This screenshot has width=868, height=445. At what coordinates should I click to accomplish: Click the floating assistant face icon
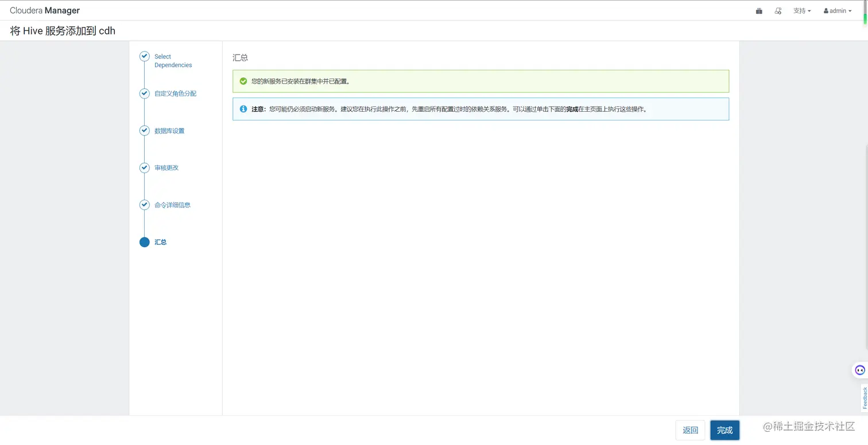tap(859, 370)
